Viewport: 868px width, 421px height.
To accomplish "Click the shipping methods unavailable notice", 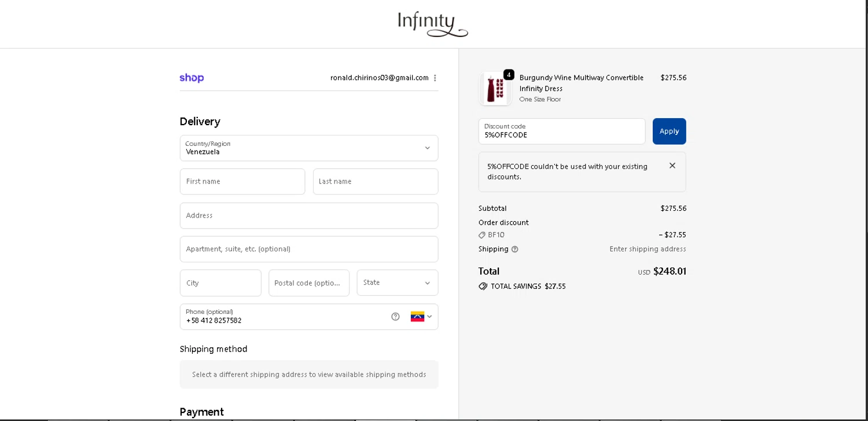I will pyautogui.click(x=309, y=375).
